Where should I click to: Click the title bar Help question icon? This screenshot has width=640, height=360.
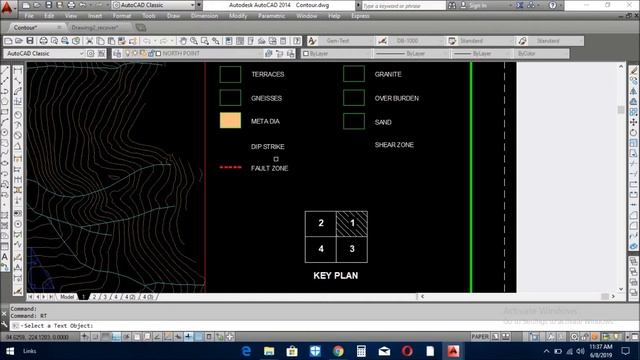552,5
